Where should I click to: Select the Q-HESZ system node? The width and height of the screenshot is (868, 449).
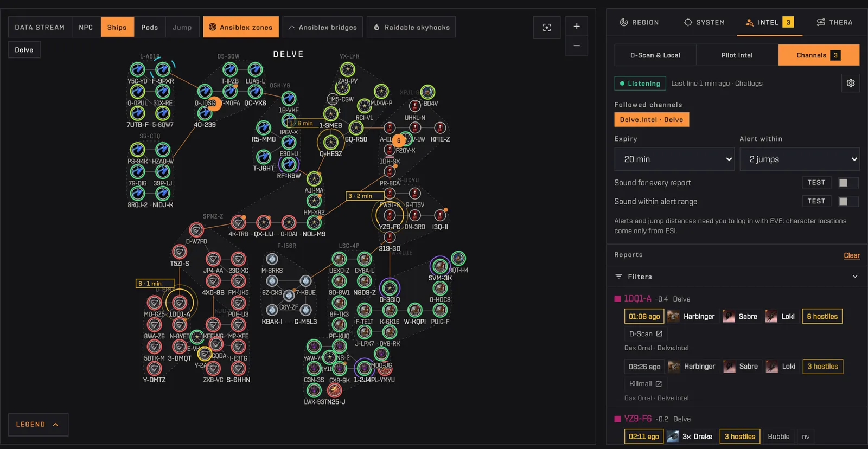330,143
